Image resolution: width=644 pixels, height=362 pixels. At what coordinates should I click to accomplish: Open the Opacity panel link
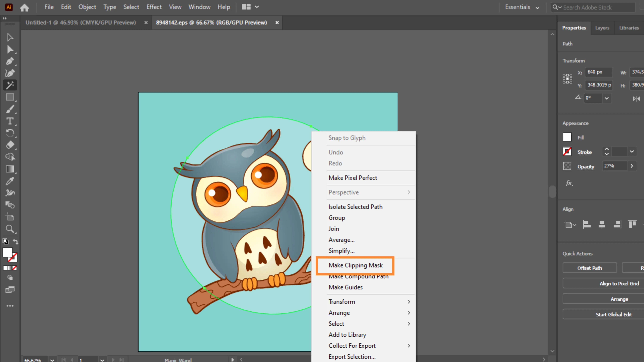point(586,167)
